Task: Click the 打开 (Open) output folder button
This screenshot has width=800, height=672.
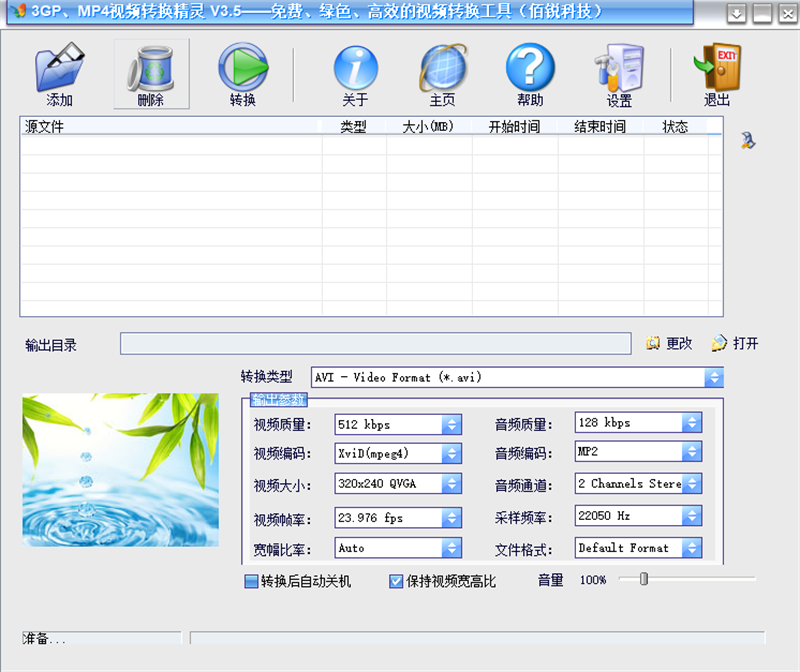Action: (735, 343)
